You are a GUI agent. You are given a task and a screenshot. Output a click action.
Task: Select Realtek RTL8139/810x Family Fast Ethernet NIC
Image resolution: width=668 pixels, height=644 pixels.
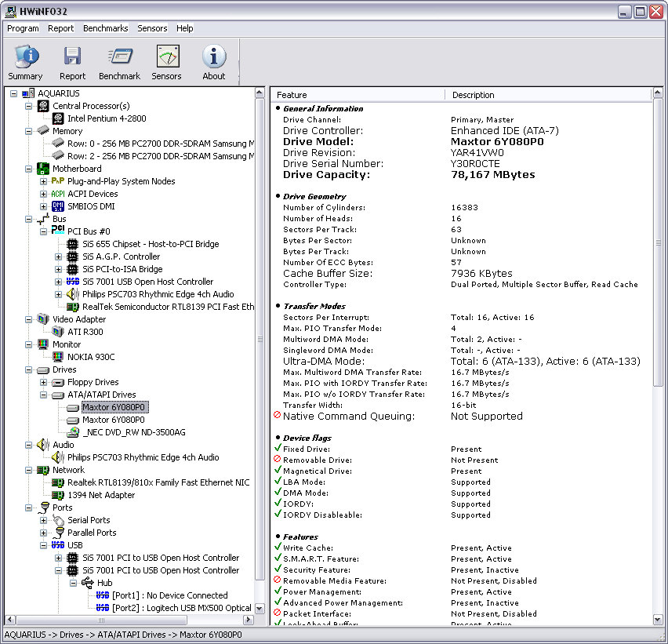158,482
